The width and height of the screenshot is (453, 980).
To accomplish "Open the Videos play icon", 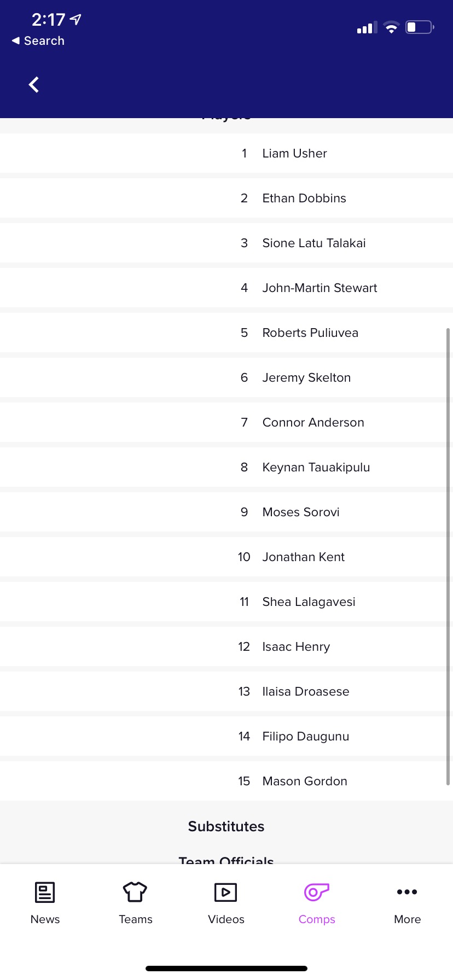I will click(226, 892).
